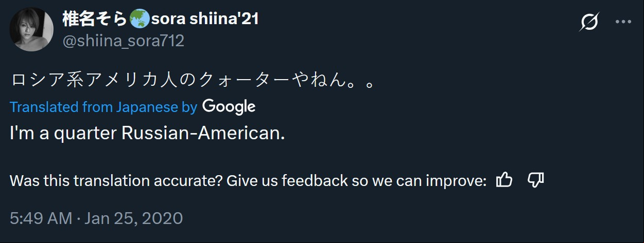Click the Jan 25, 2020 date
Image resolution: width=644 pixels, height=243 pixels.
click(x=133, y=218)
